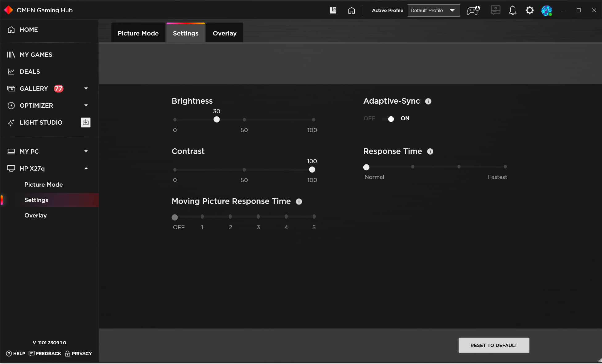Click the user profile avatar
This screenshot has height=364, width=602.
(546, 10)
